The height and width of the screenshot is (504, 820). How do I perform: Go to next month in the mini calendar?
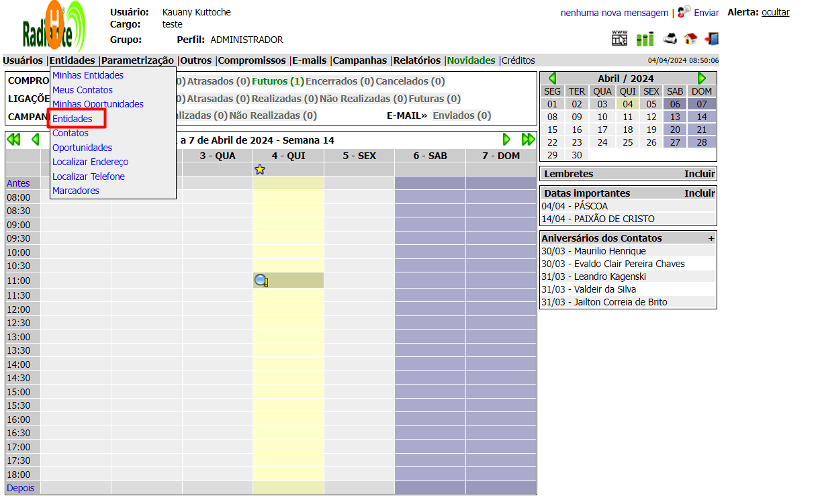click(702, 79)
